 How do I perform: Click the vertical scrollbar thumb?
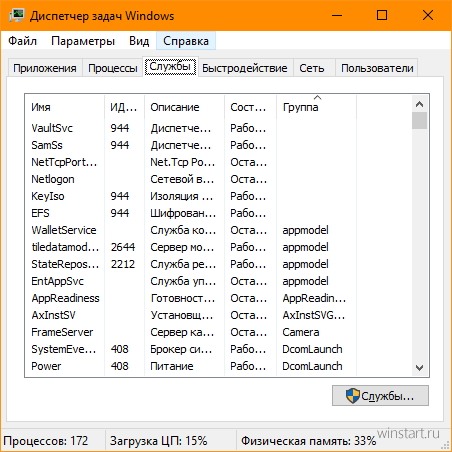[x=419, y=120]
